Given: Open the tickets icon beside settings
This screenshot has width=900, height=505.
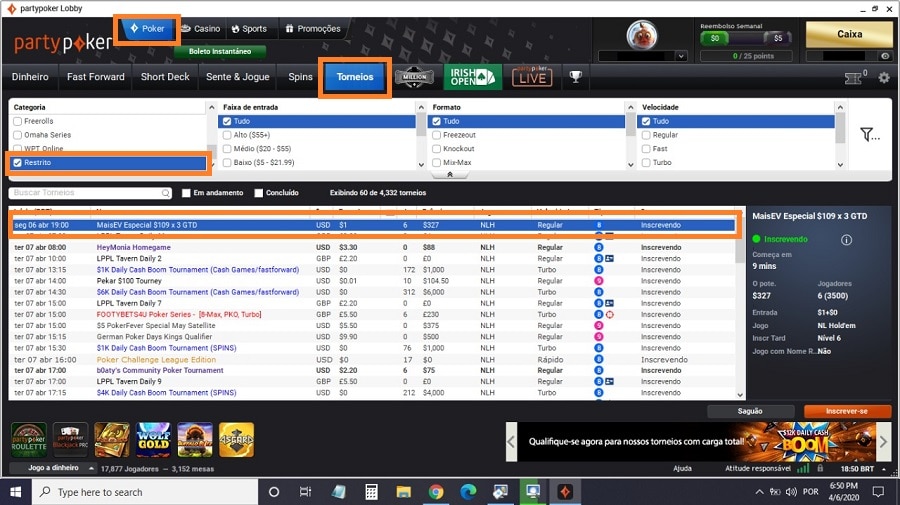Looking at the screenshot, I should pyautogui.click(x=854, y=78).
